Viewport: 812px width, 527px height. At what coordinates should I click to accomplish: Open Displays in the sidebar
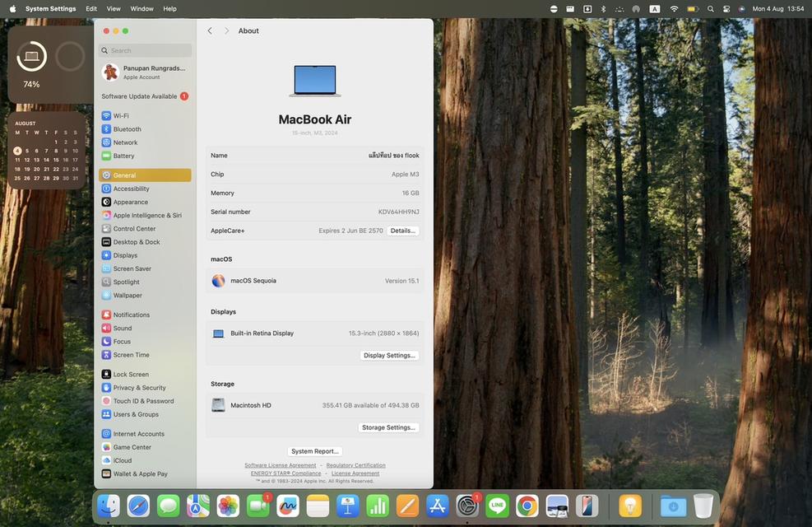[x=145, y=255]
